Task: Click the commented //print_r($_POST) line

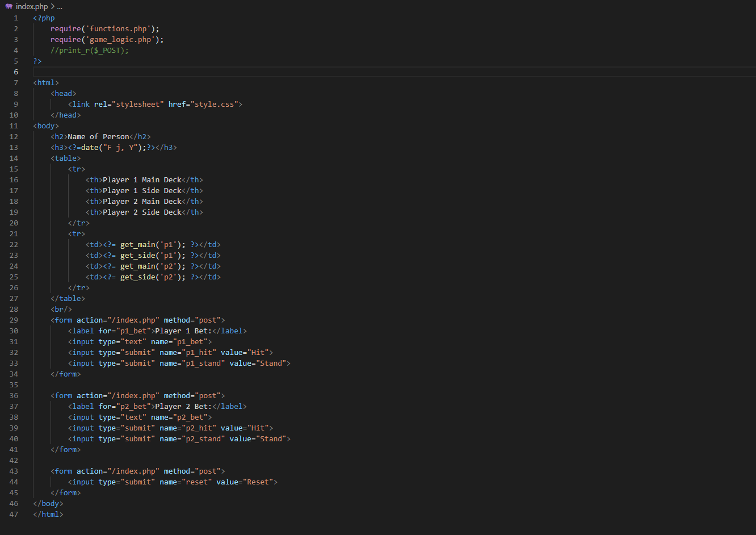Action: (x=90, y=50)
